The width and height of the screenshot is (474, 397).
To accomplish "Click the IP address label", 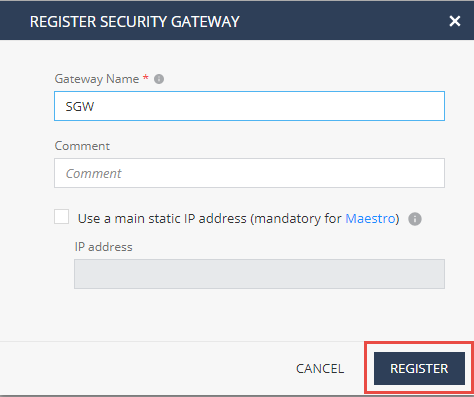I will click(103, 247).
